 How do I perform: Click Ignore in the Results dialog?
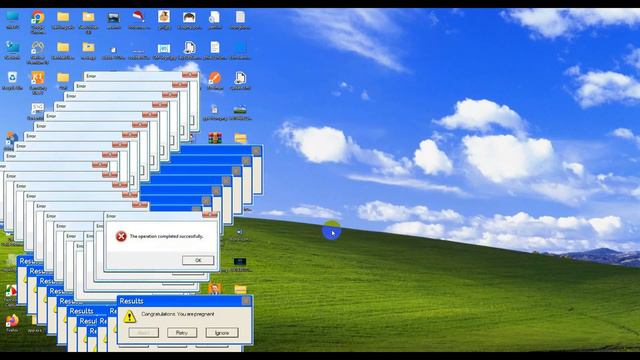click(222, 333)
